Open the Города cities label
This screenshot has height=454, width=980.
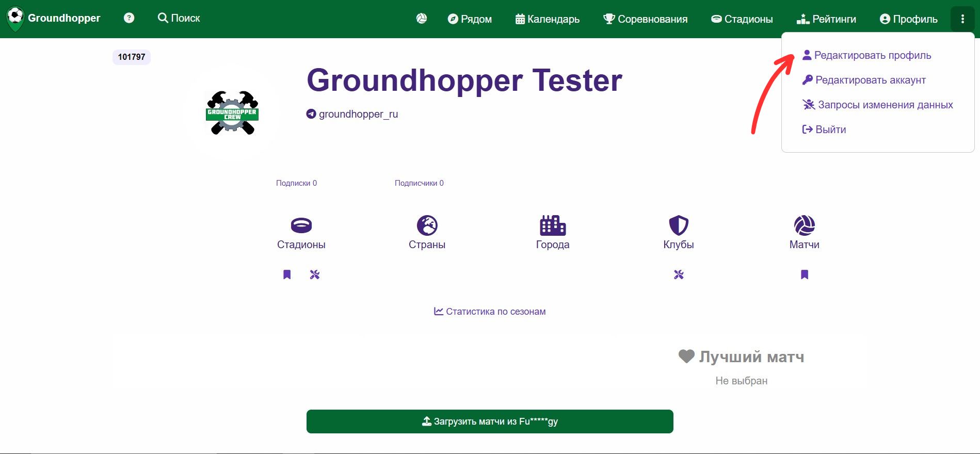[x=553, y=245]
